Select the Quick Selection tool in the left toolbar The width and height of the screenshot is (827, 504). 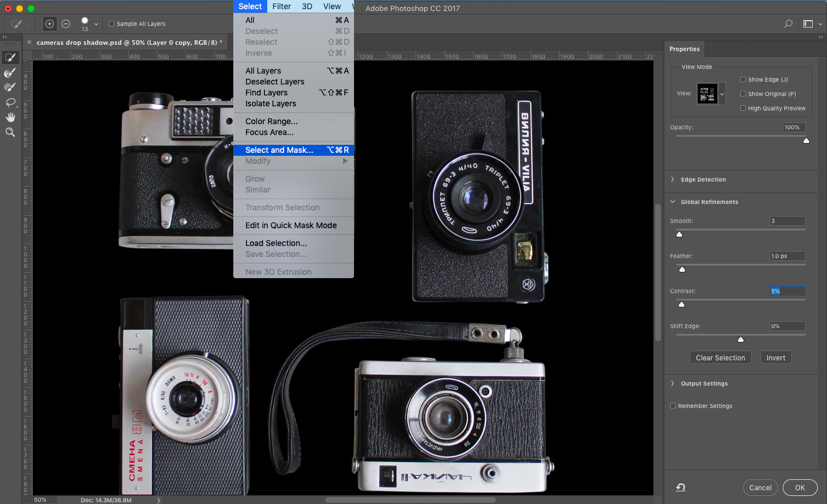coord(10,57)
